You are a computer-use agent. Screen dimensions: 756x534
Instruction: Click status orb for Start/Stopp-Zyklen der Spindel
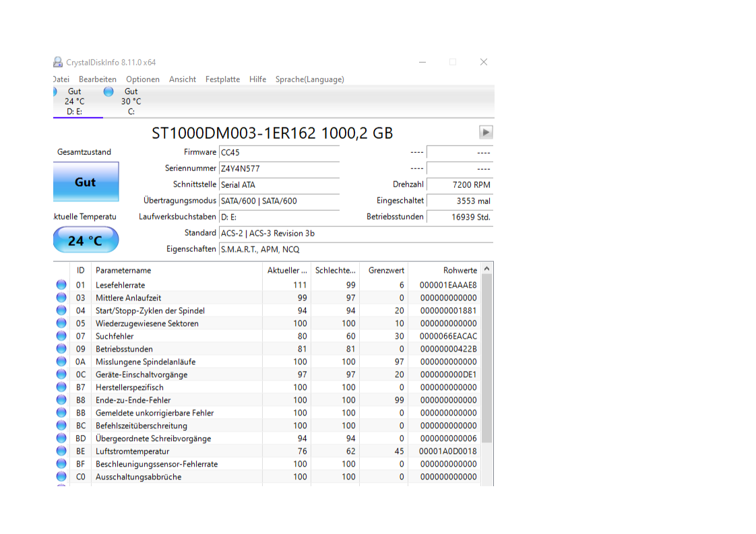pyautogui.click(x=61, y=310)
